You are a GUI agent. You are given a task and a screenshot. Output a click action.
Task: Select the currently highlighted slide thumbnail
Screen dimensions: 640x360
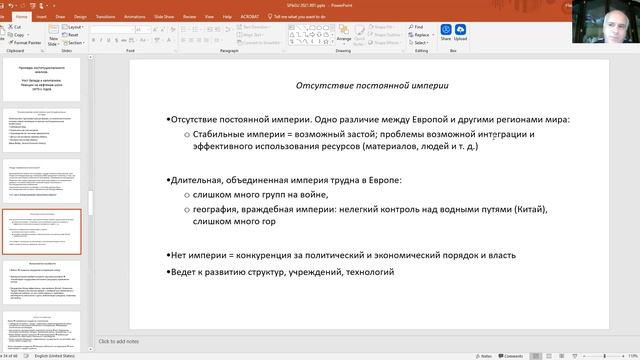pyautogui.click(x=42, y=232)
